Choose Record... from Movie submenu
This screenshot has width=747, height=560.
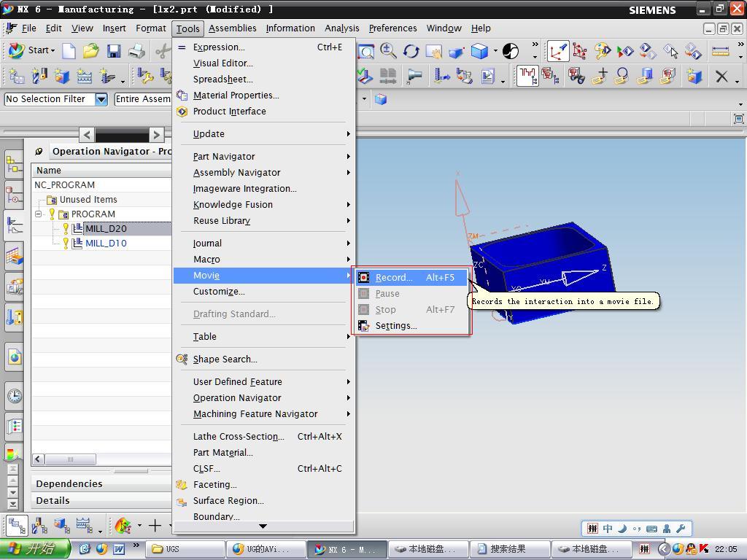(x=411, y=277)
